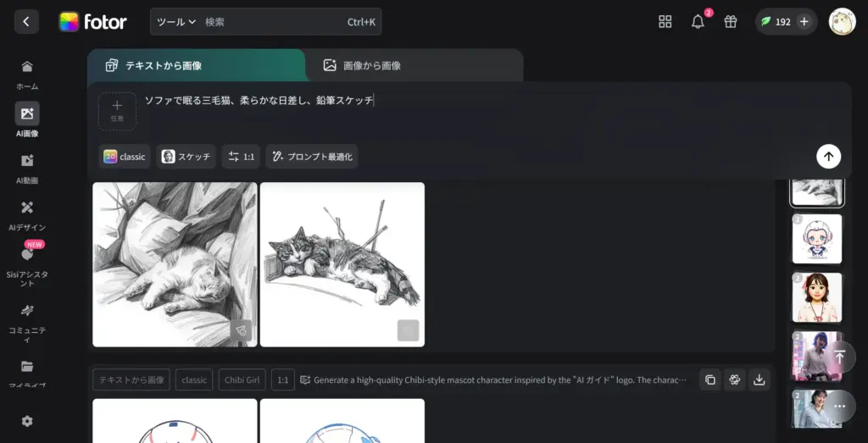Image resolution: width=868 pixels, height=443 pixels.
Task: Open コミュニティ in sidebar
Action: (x=27, y=322)
